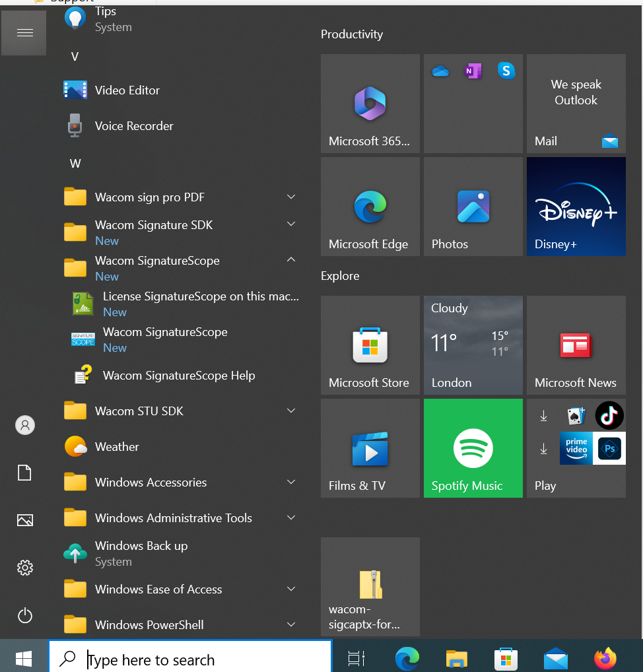Open Pictures from Start sidebar

25,520
